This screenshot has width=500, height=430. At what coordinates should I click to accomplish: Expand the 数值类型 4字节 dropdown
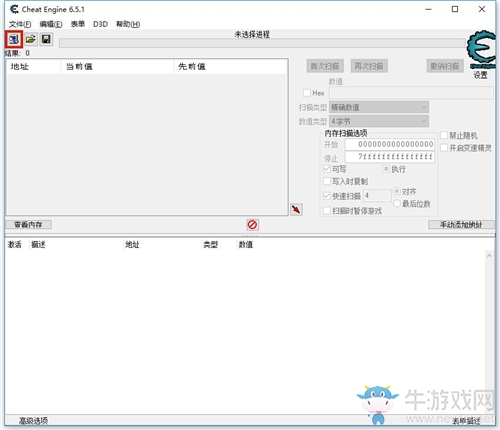click(379, 121)
